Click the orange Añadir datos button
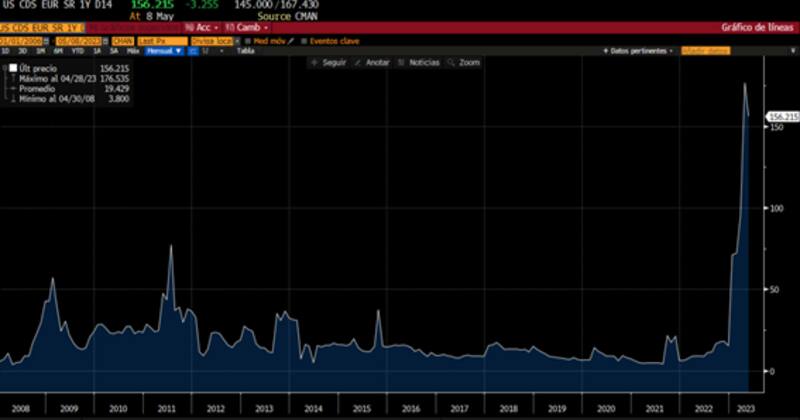 point(705,50)
